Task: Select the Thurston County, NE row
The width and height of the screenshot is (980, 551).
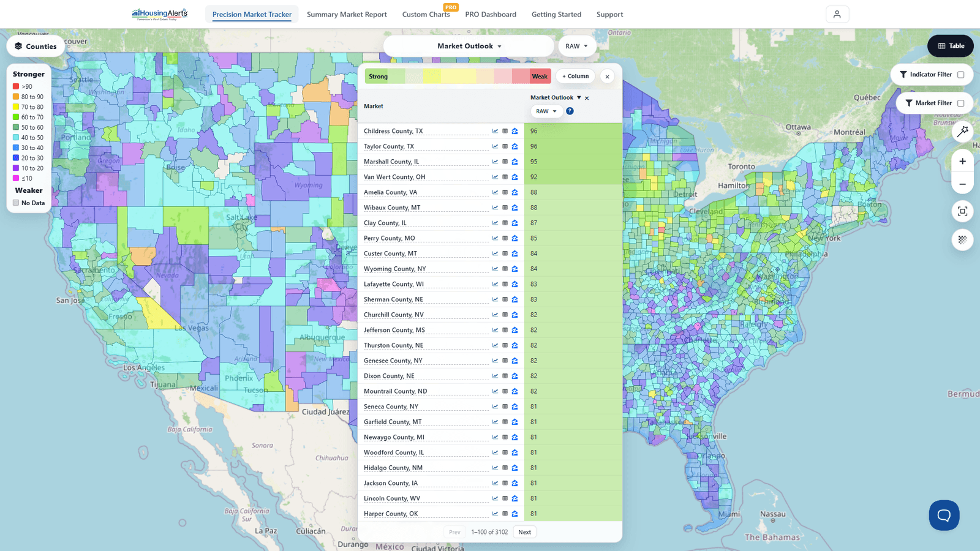Action: pyautogui.click(x=490, y=345)
